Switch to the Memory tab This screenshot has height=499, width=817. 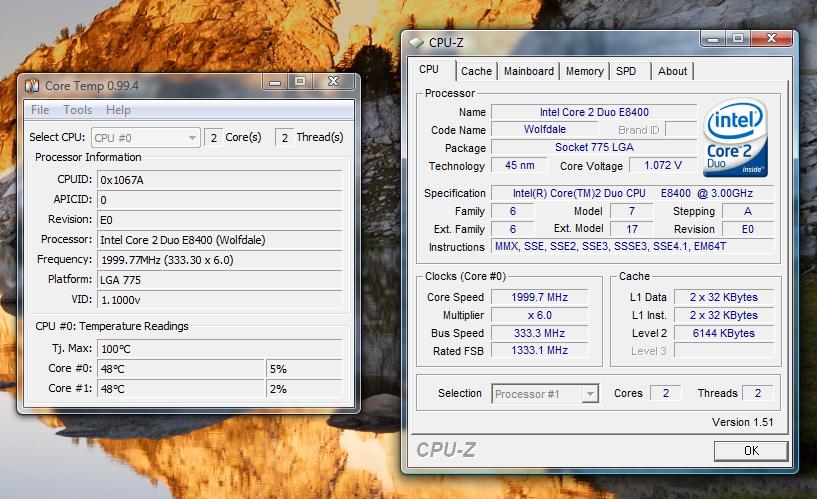point(585,71)
